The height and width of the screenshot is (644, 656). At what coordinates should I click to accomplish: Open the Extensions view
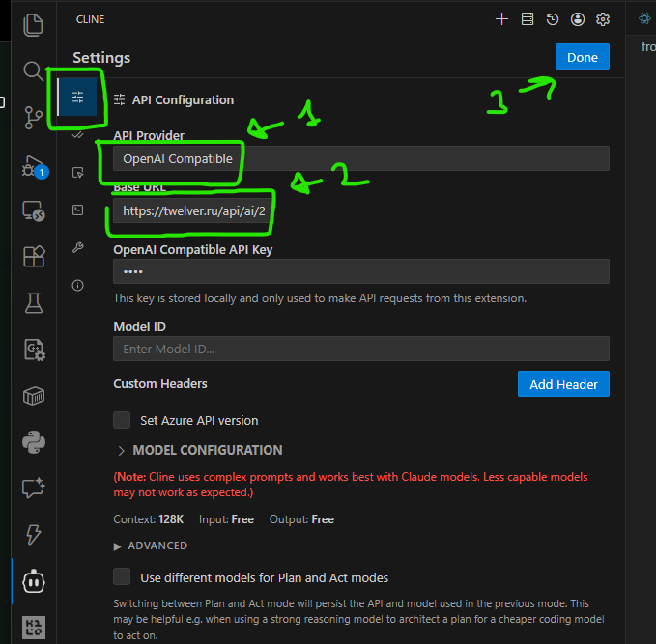34,256
